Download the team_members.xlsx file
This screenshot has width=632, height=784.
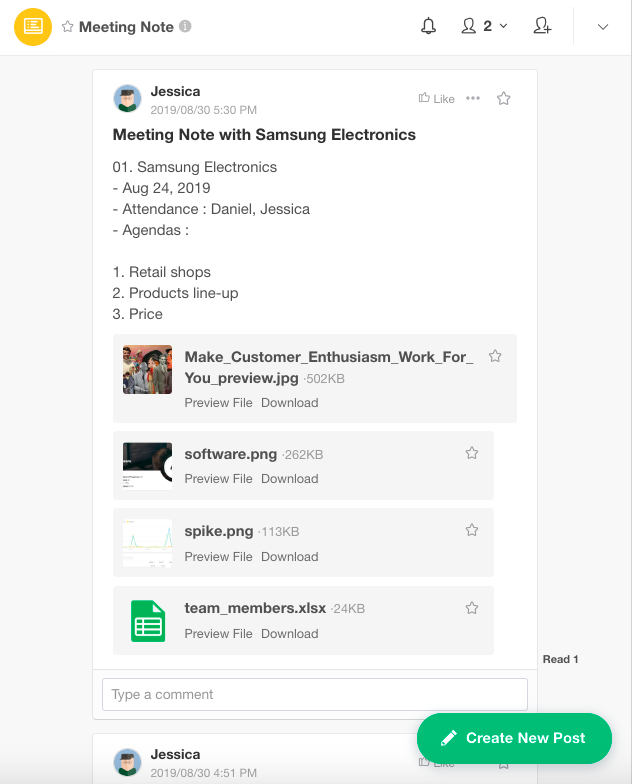pos(289,634)
